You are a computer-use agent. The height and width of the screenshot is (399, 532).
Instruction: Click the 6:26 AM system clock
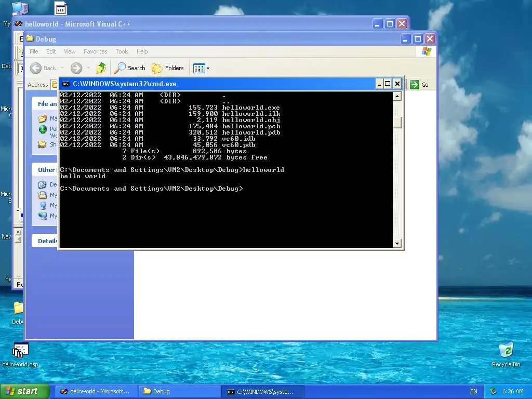coord(513,391)
